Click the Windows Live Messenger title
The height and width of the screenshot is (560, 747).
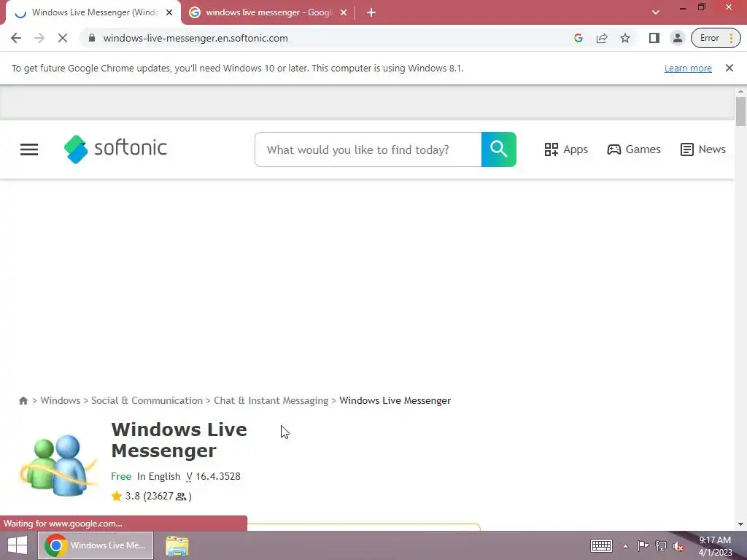coord(179,440)
